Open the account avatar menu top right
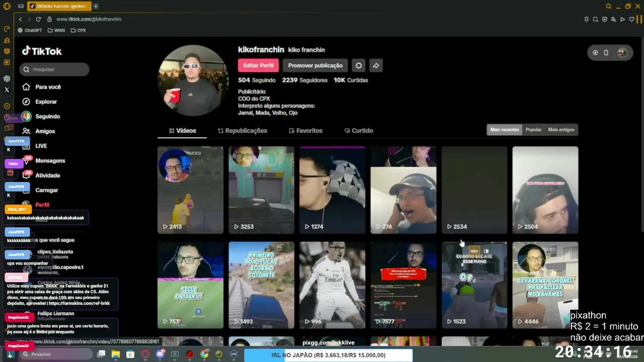644x362 pixels. click(x=622, y=53)
